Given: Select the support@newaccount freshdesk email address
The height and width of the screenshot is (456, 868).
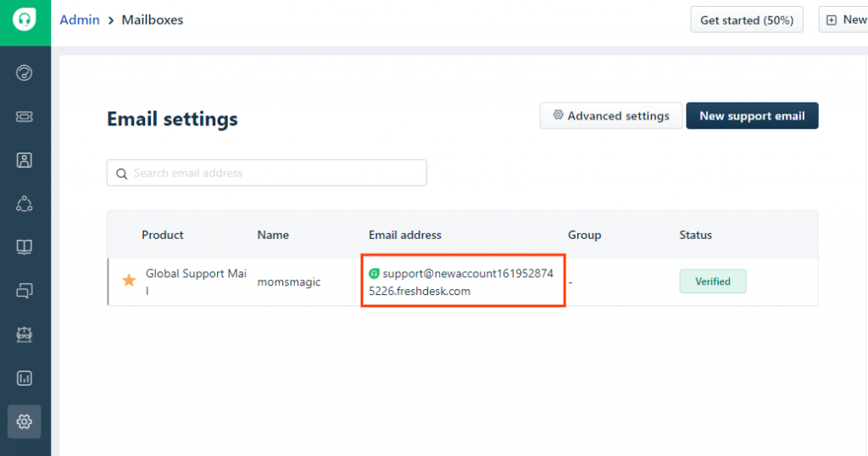Looking at the screenshot, I should tap(461, 282).
